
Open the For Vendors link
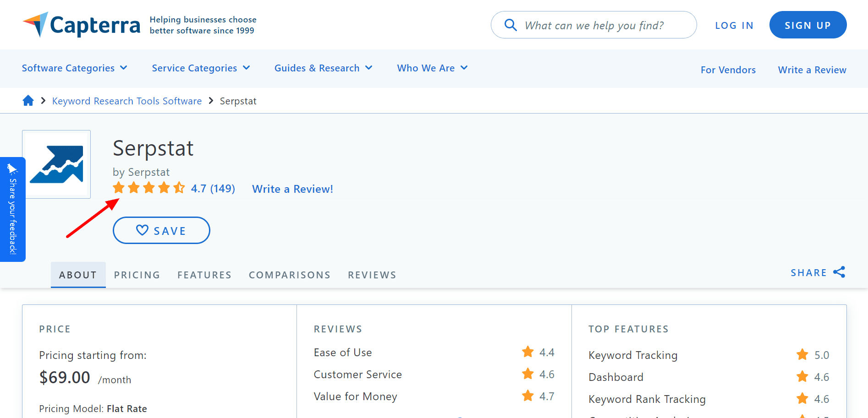point(728,70)
